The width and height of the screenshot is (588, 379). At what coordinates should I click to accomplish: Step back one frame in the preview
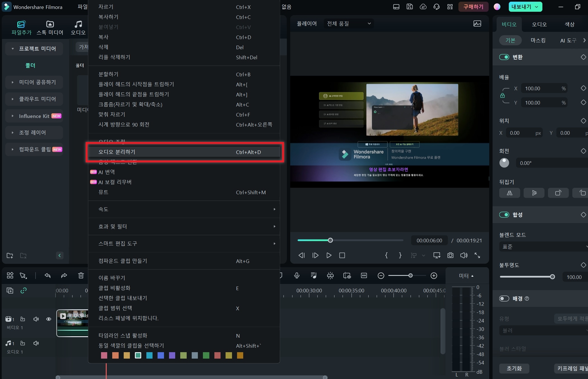(x=301, y=255)
